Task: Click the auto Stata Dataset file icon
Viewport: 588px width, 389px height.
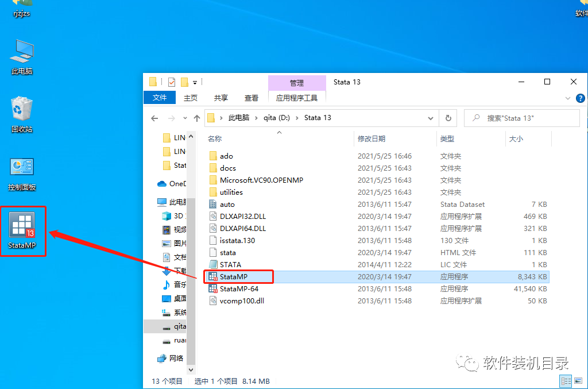Action: tap(213, 205)
